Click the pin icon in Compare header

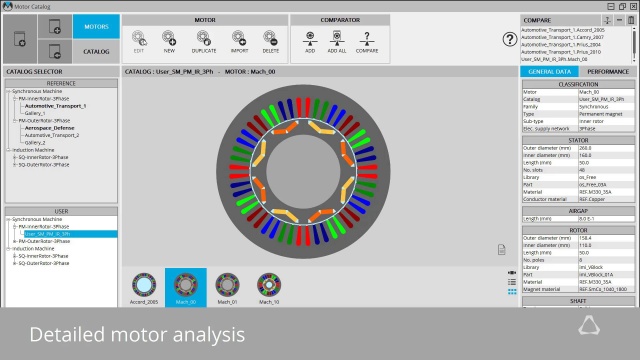click(x=607, y=20)
